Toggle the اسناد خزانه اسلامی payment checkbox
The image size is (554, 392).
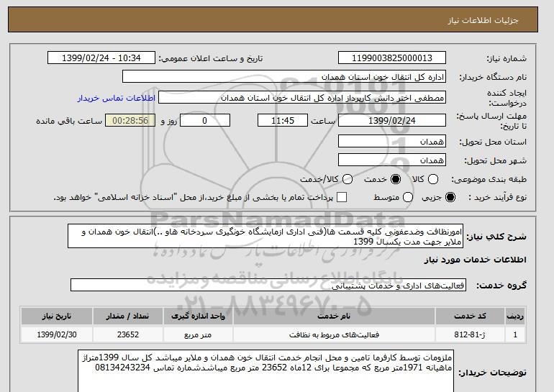tap(342, 197)
